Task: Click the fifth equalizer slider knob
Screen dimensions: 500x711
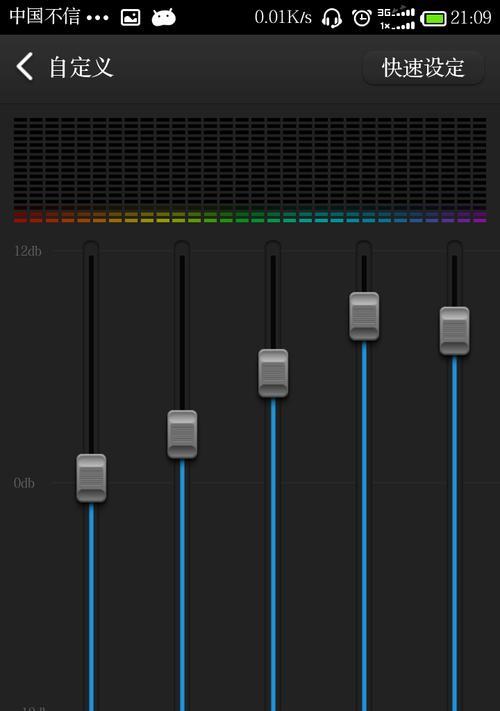Action: click(x=454, y=331)
